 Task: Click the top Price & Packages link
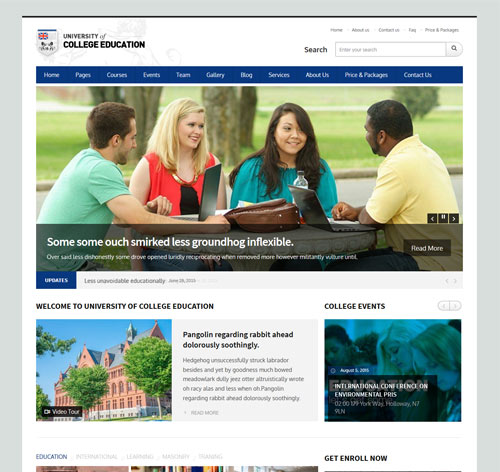(x=442, y=30)
